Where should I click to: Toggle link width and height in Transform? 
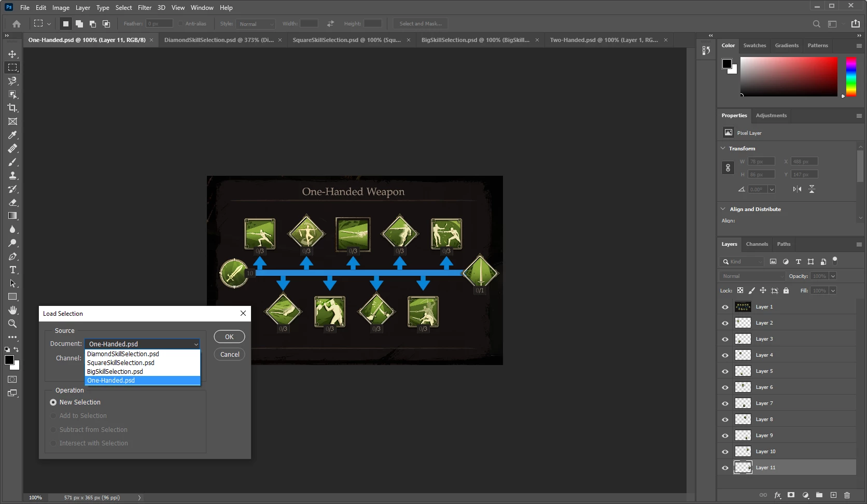click(728, 168)
